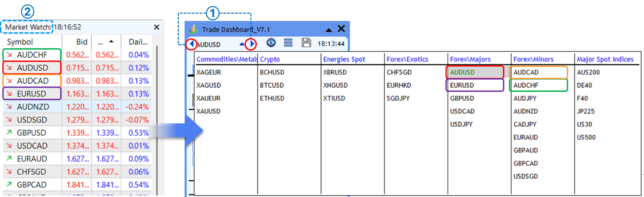Select EURUSD row in Market Watch
This screenshot has height=197, width=644.
[x=77, y=94]
